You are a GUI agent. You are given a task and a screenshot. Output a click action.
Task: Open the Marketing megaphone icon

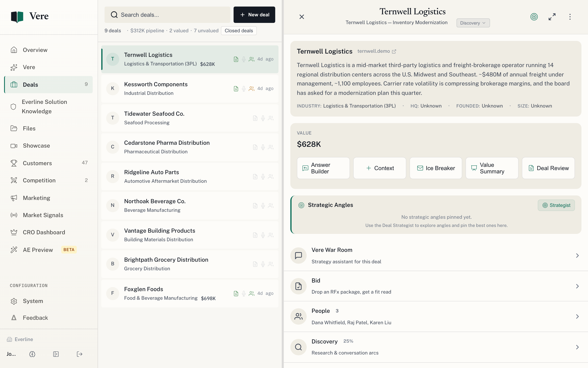point(14,198)
